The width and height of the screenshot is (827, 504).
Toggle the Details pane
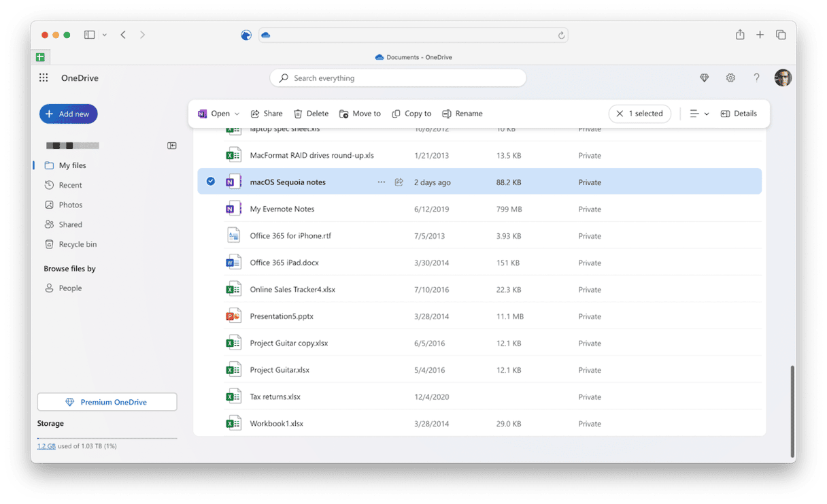click(x=739, y=114)
